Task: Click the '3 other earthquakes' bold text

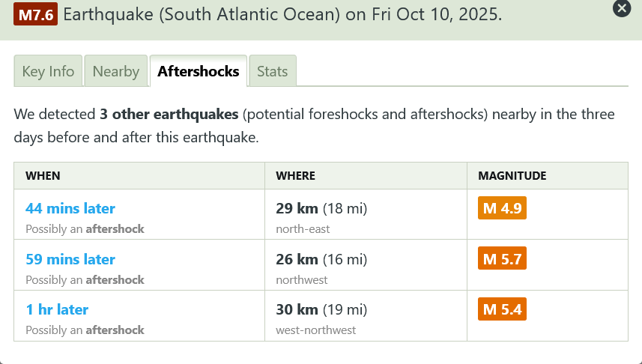Action: click(169, 115)
